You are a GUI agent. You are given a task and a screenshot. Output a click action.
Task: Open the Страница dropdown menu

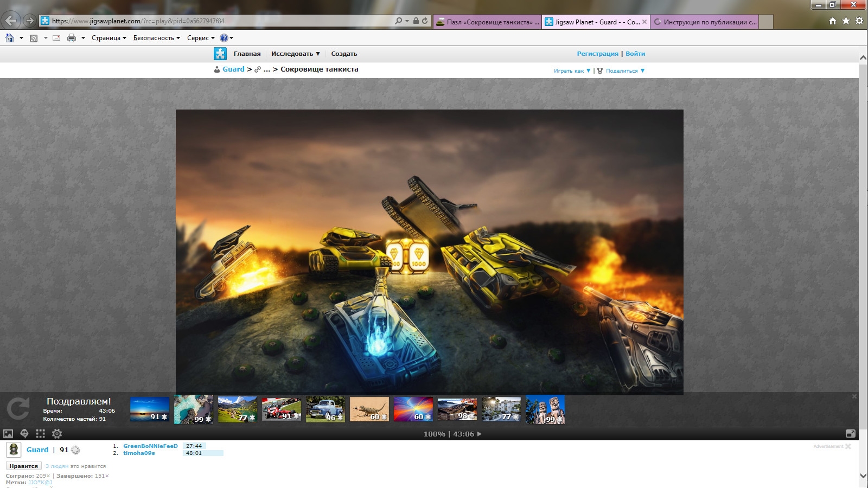(109, 38)
